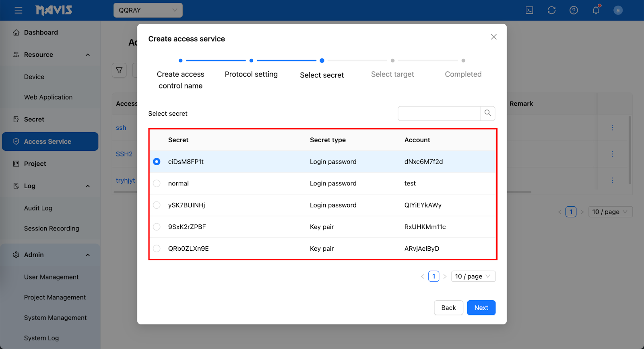The width and height of the screenshot is (644, 349).
Task: Open Audit Log from sidebar
Action: tap(38, 208)
